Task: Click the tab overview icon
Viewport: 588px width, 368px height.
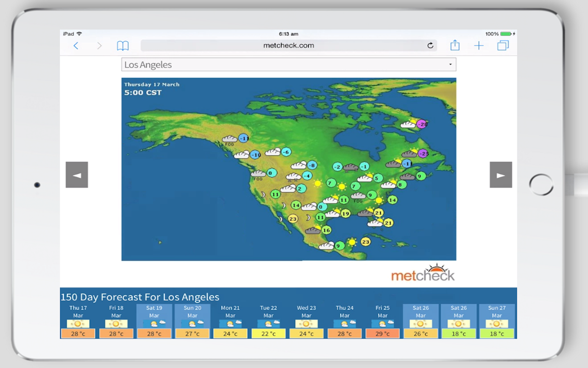Action: click(503, 46)
